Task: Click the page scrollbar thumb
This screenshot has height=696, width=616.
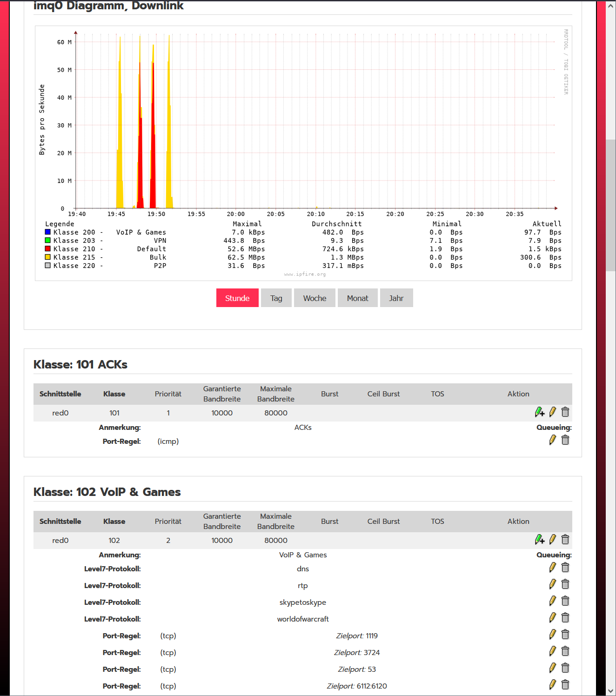Action: click(x=610, y=205)
